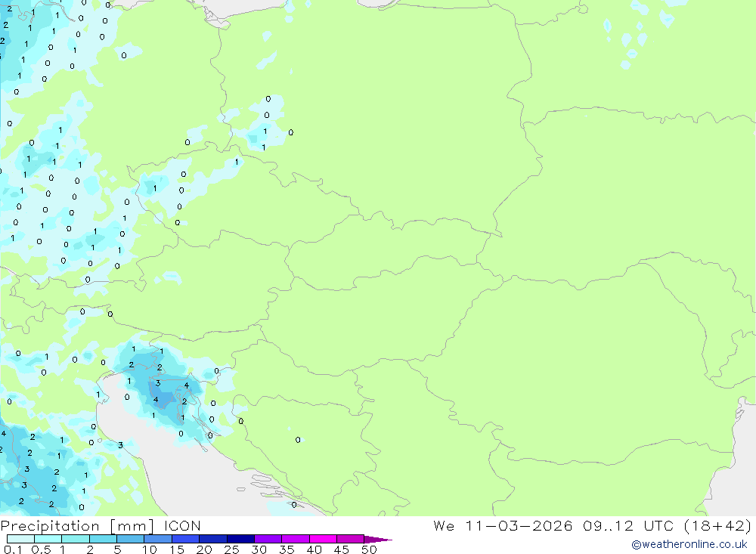Select the 20–25 mm dark blue swatch
The height and width of the screenshot is (554, 756).
pyautogui.click(x=212, y=539)
